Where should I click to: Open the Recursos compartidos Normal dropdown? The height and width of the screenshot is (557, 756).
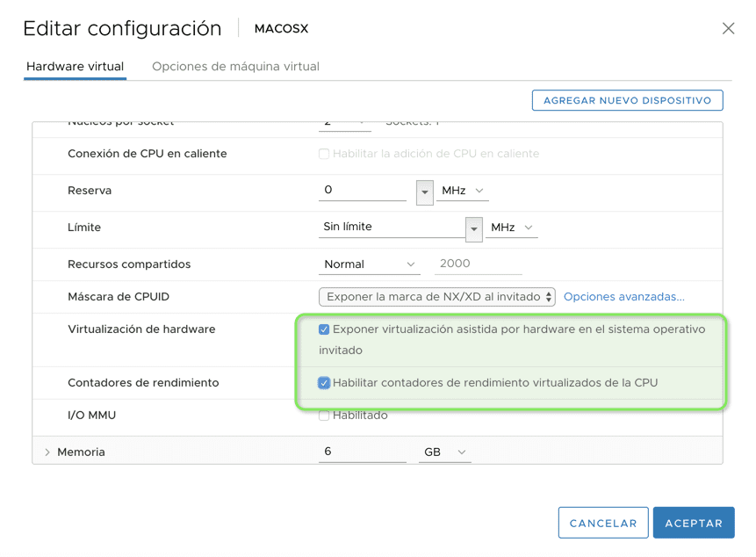click(370, 264)
